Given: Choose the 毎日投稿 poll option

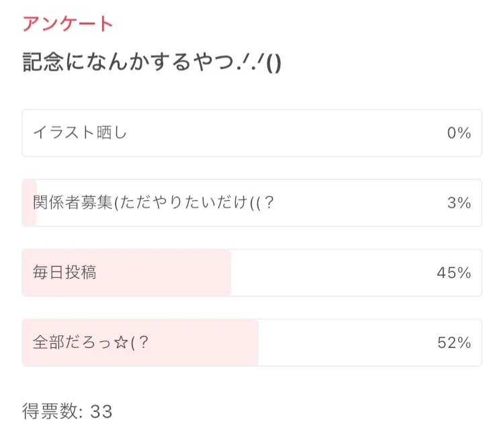Looking at the screenshot, I should [65, 273].
